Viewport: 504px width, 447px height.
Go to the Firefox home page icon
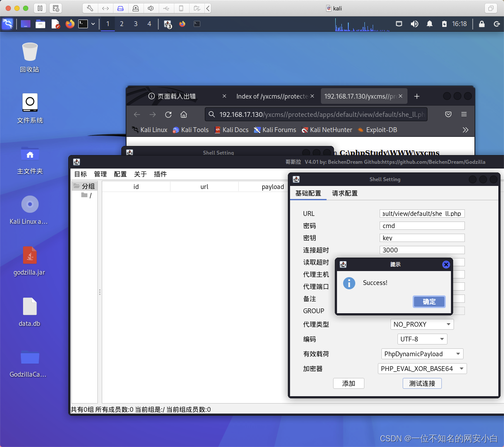pos(184,114)
